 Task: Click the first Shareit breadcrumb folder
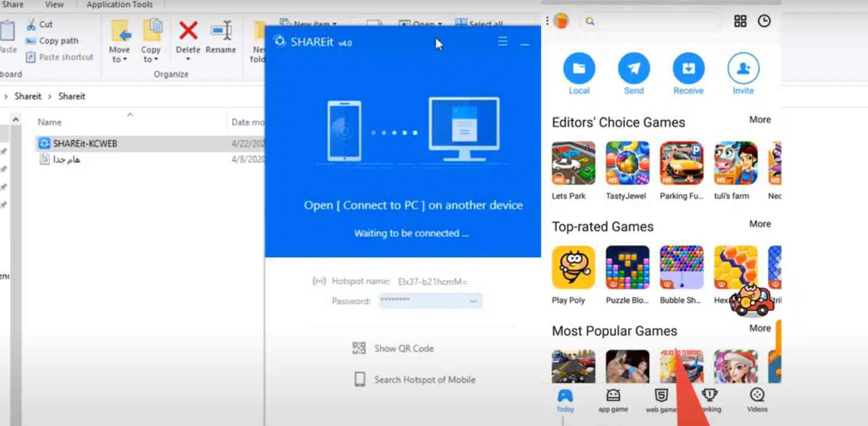click(x=28, y=96)
